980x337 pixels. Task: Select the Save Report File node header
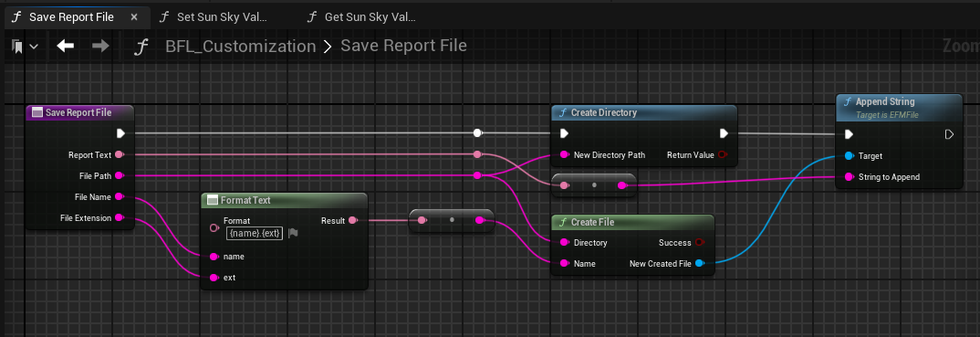80,112
